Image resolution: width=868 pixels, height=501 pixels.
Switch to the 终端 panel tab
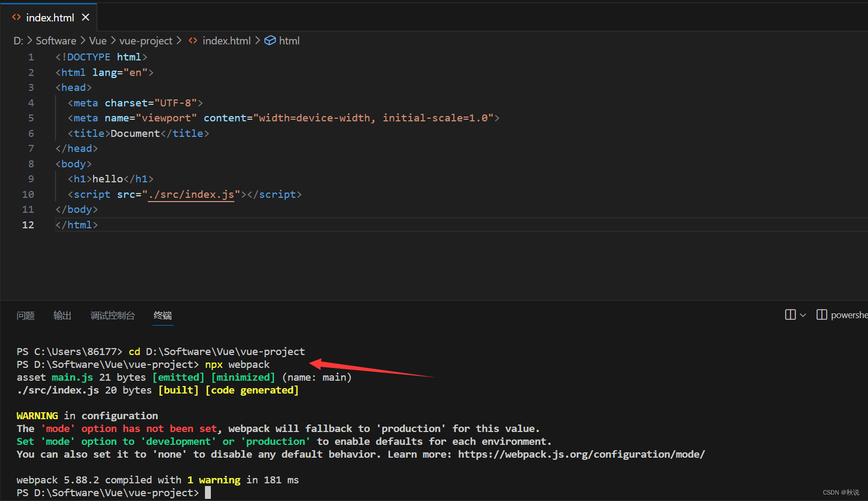coord(163,315)
